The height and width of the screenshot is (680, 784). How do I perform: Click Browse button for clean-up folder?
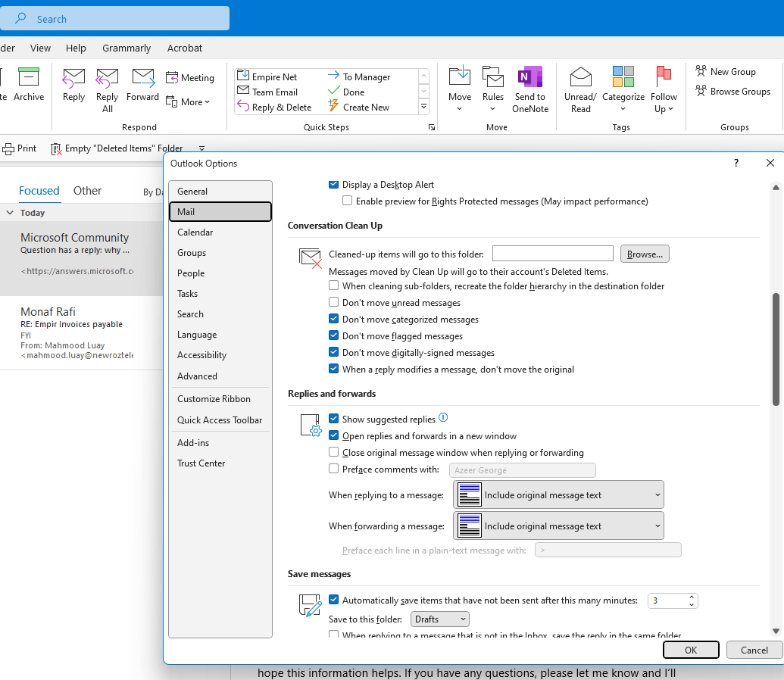[645, 254]
